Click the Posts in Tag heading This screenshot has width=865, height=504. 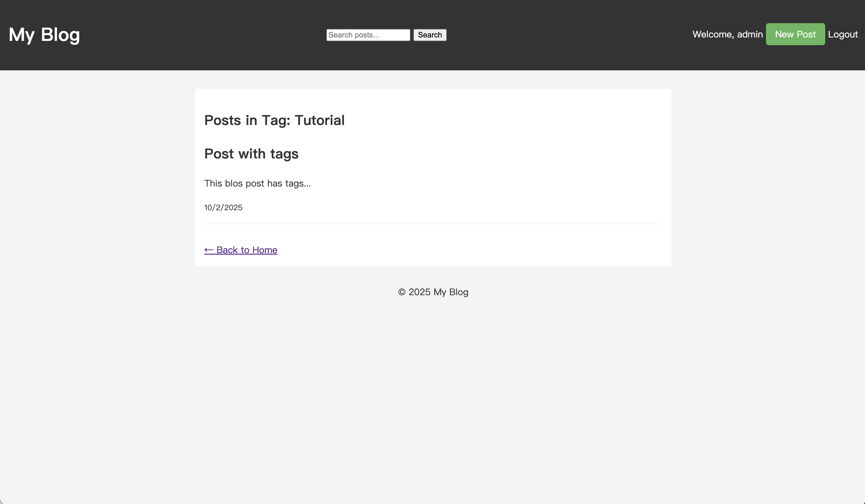pyautogui.click(x=274, y=120)
